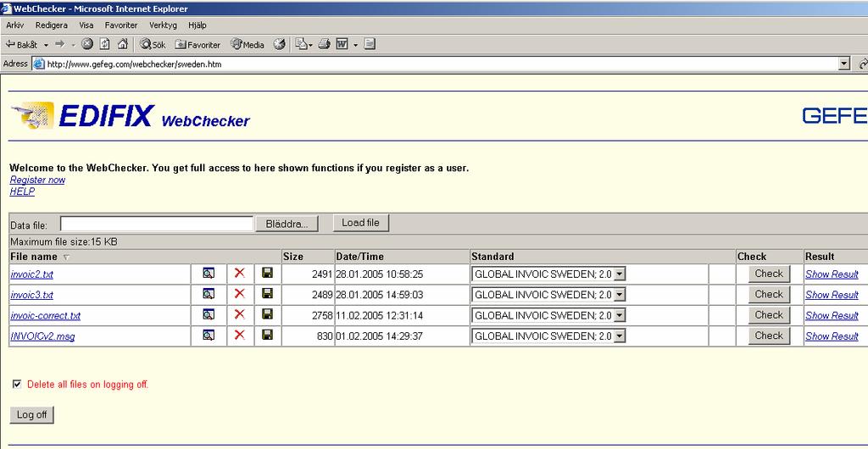Delete invoic3.txt with red X icon
Screen dimensions: 868x449
click(240, 294)
